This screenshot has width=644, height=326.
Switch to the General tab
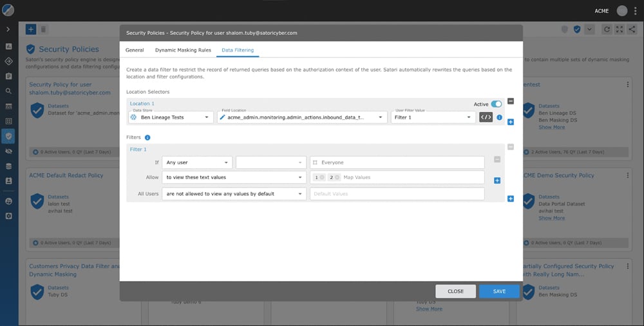135,50
